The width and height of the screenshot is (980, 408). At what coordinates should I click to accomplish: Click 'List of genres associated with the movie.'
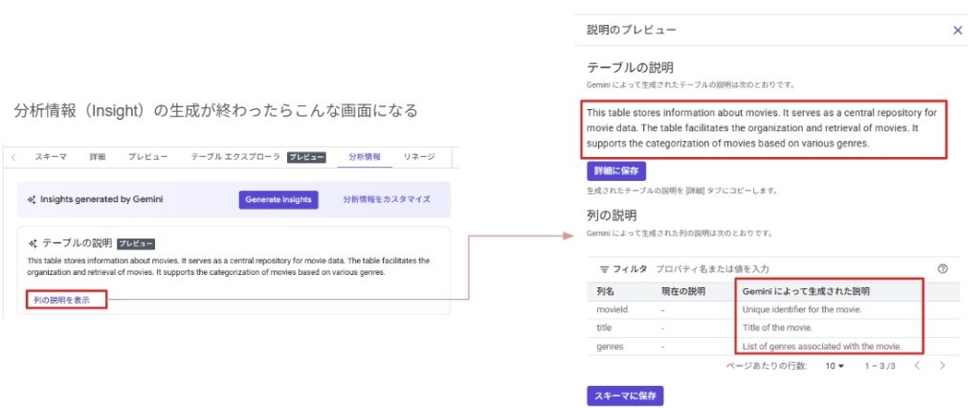(822, 346)
